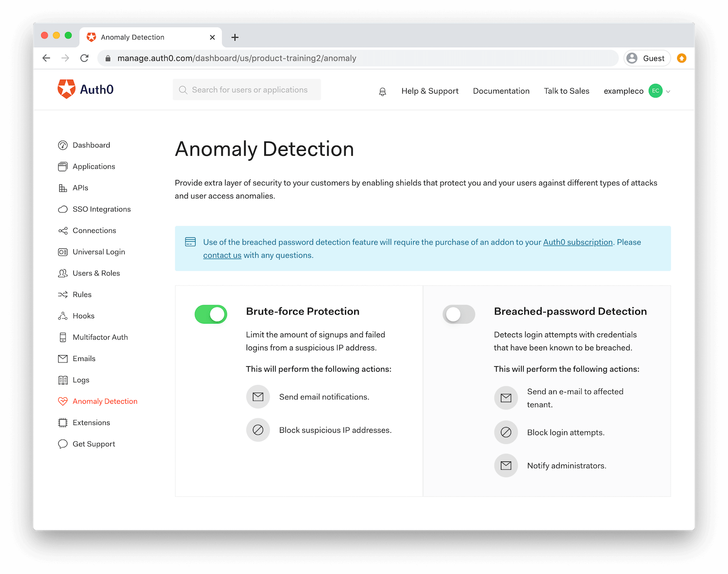This screenshot has height=574, width=728.
Task: Click the Logs book icon
Action: click(x=63, y=380)
